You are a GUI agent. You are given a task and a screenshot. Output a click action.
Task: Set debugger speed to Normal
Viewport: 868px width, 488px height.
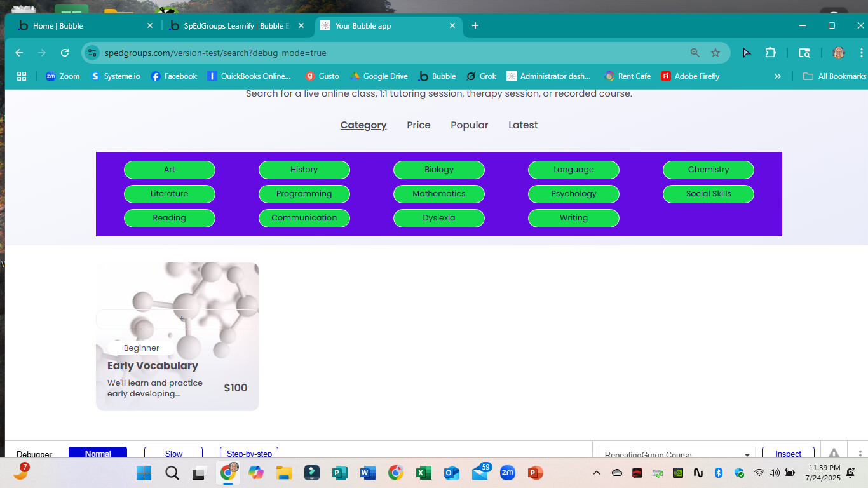coord(98,453)
